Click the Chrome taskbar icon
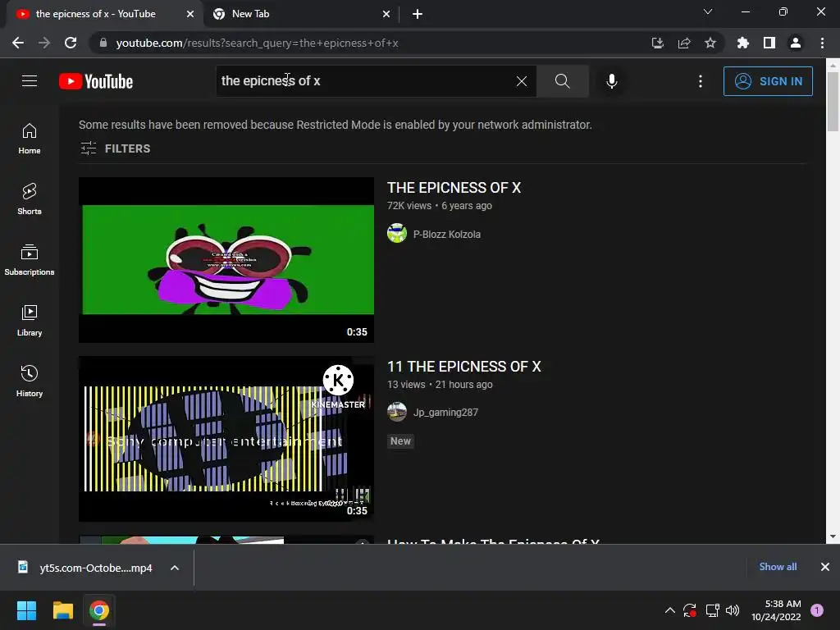This screenshot has height=630, width=840. pyautogui.click(x=99, y=610)
